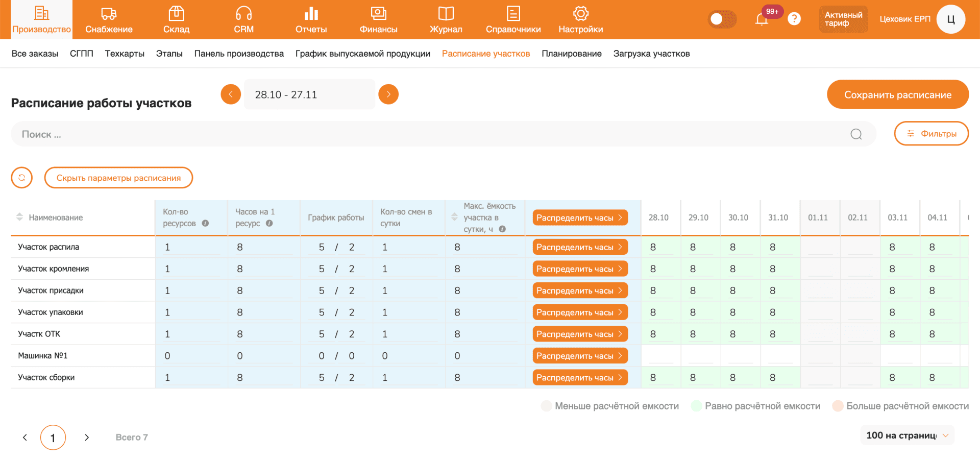
Task: Click the help question mark icon
Action: point(794,19)
